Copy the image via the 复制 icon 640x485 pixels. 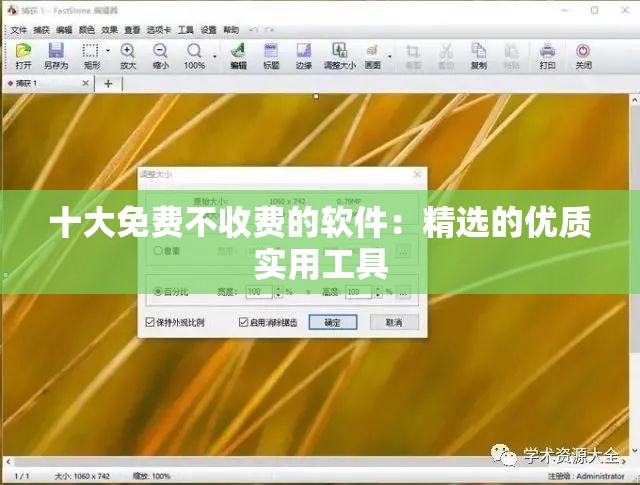[478, 56]
